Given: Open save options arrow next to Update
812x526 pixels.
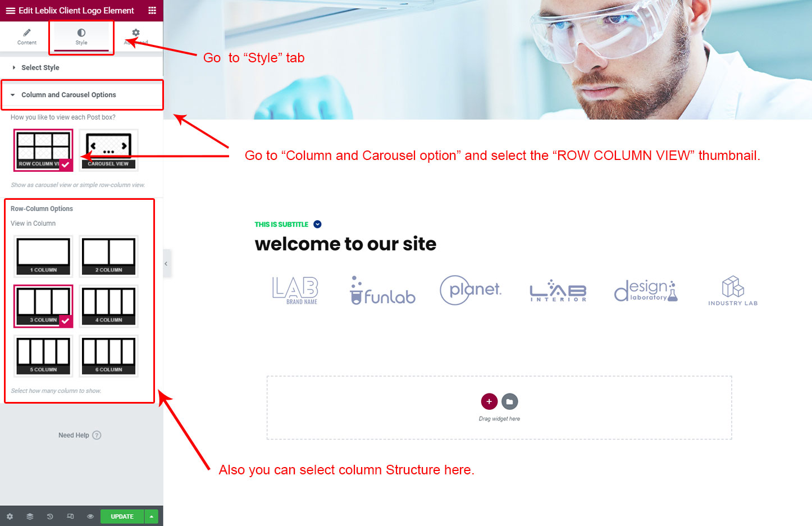Looking at the screenshot, I should click(151, 516).
